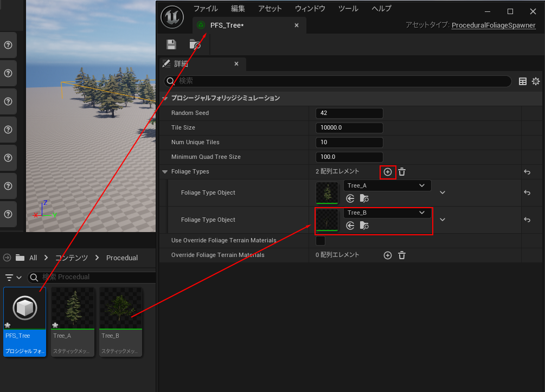Open the Tree_A foliage type dropdown
The width and height of the screenshot is (545, 392).
(x=387, y=185)
